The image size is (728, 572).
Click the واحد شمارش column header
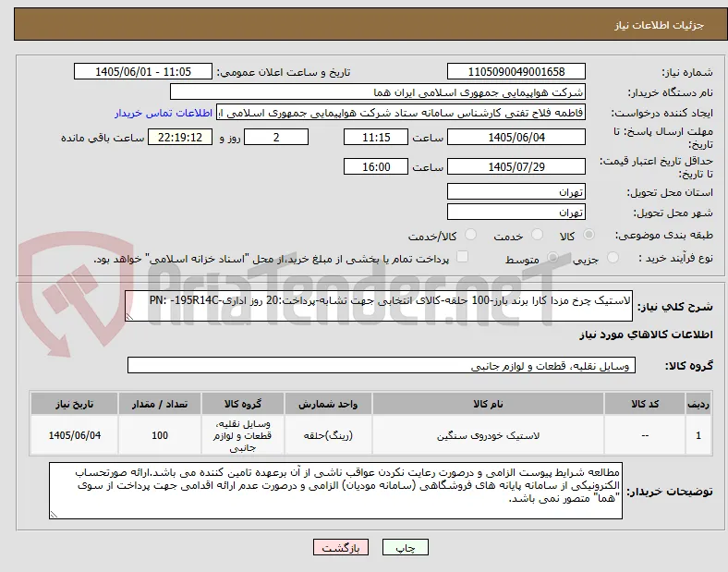point(328,404)
